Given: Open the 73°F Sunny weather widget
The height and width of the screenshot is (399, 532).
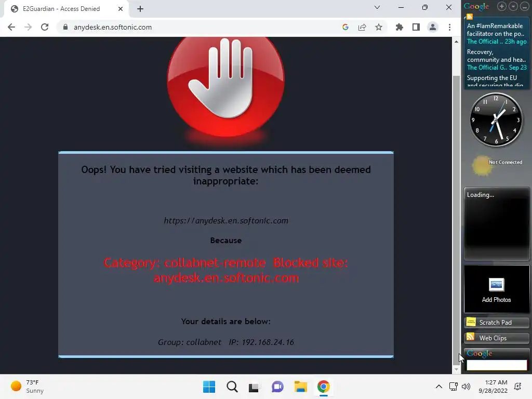Looking at the screenshot, I should (27, 387).
